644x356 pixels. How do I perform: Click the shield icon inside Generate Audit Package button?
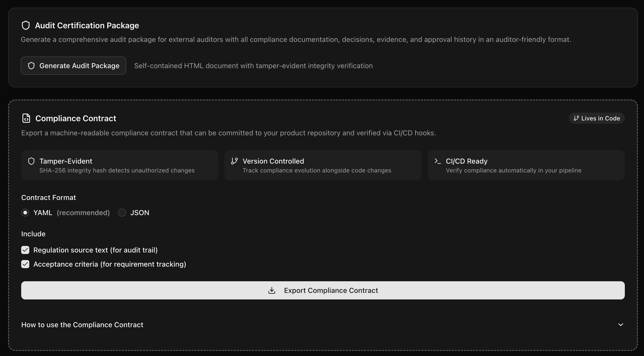coord(31,66)
